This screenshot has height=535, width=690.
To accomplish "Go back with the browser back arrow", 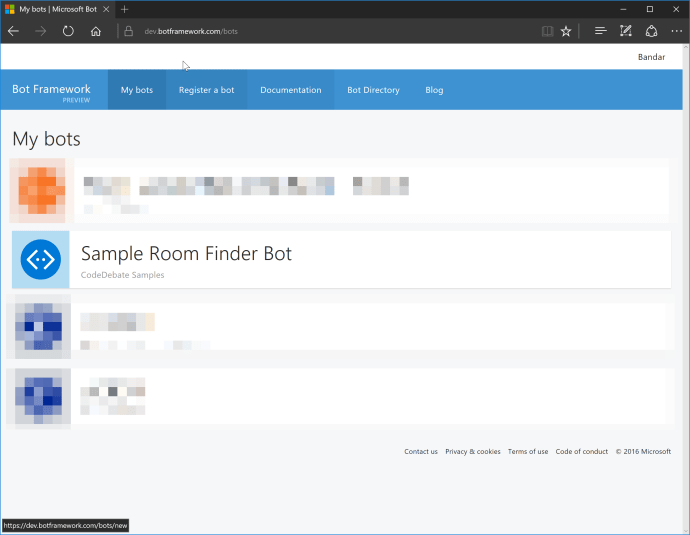I will [x=13, y=31].
